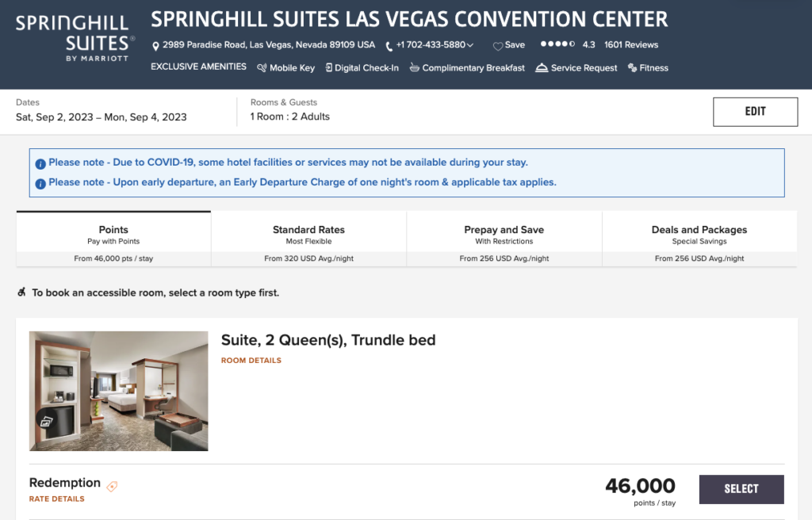Click the Digital Check-In icon
Viewport: 812px width, 520px height.
pos(327,68)
